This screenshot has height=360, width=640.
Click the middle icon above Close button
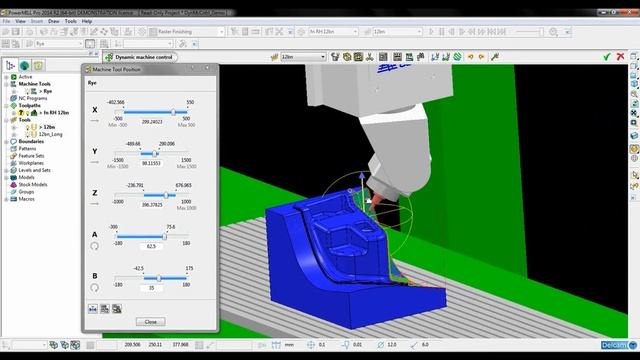pyautogui.click(x=105, y=309)
